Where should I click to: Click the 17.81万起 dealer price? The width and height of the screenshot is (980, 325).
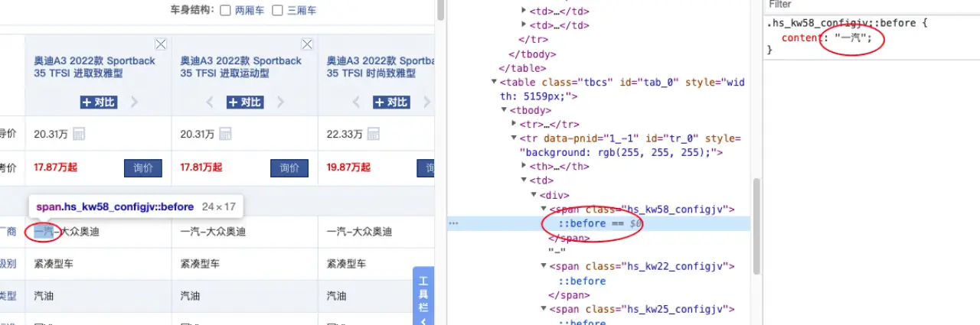click(201, 168)
